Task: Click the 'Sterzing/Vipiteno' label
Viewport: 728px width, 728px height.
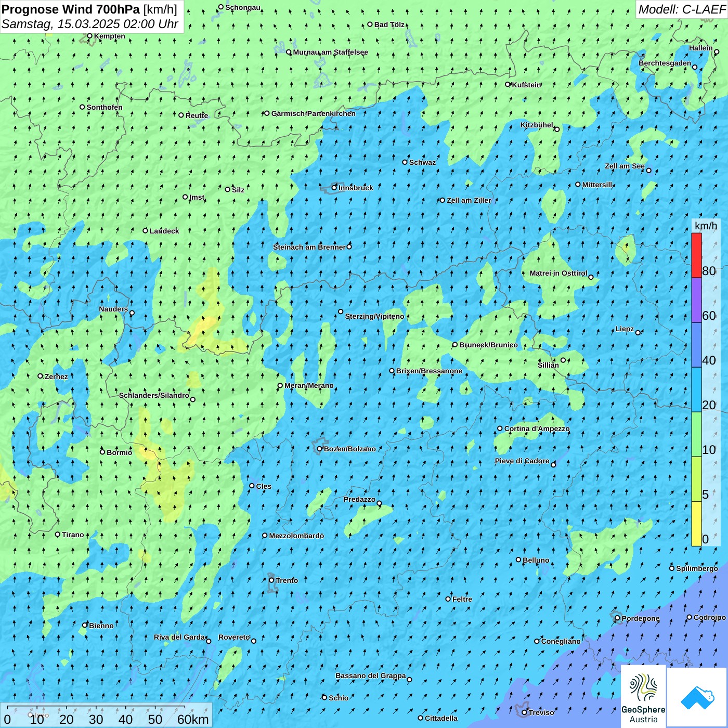Action: (374, 316)
